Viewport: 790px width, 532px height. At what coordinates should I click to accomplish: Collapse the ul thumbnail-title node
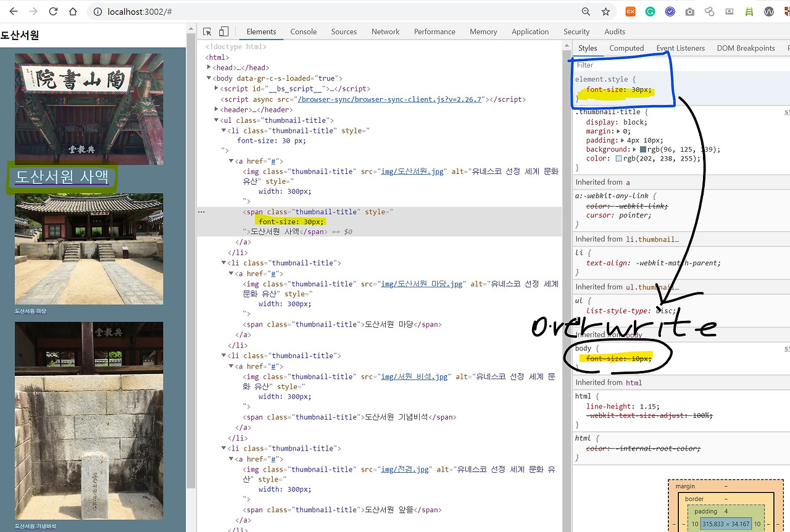point(217,120)
